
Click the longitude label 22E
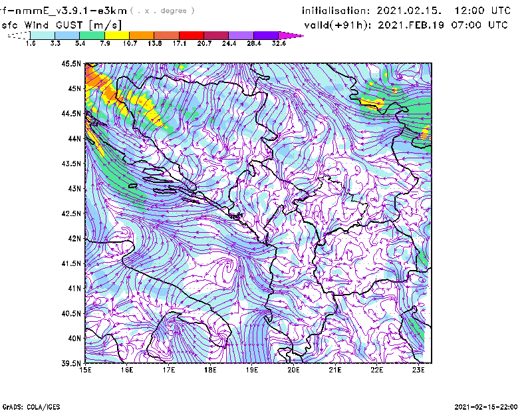coord(377,370)
